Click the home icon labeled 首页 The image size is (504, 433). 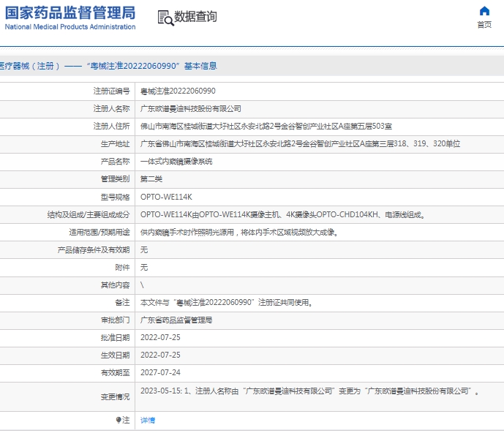pyautogui.click(x=484, y=11)
